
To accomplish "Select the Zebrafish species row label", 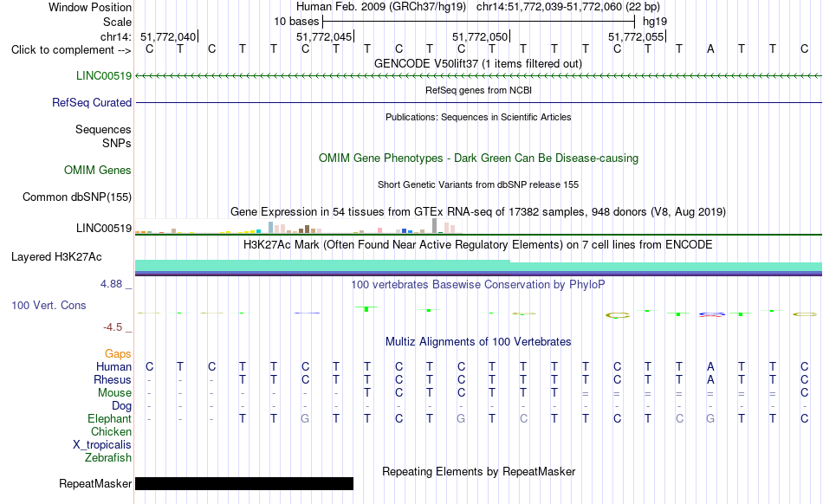I will [108, 458].
